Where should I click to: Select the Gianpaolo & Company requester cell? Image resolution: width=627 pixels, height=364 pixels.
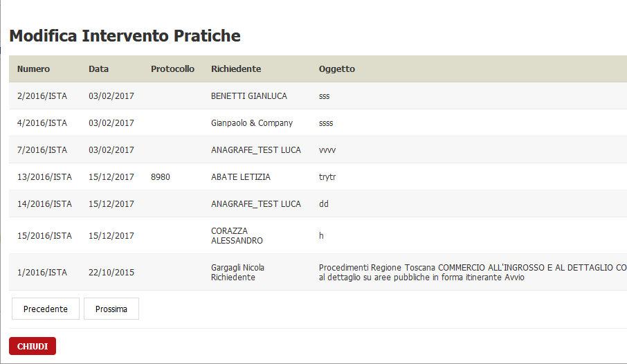point(252,123)
